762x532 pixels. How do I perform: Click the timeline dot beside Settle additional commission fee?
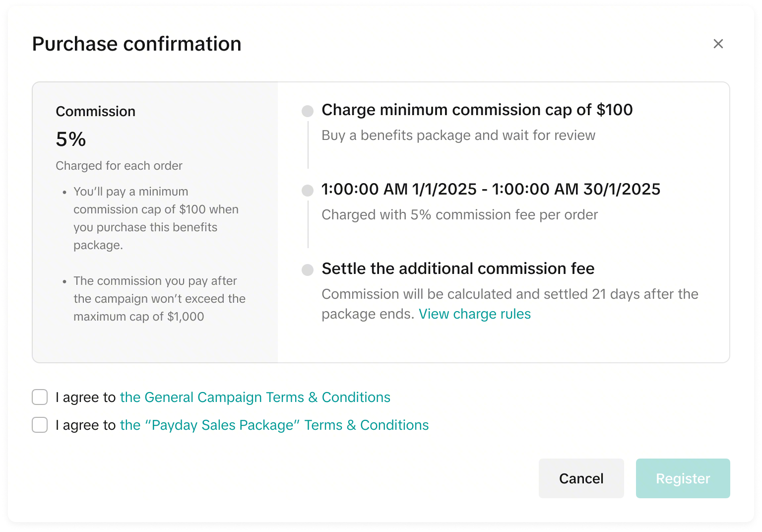click(308, 269)
